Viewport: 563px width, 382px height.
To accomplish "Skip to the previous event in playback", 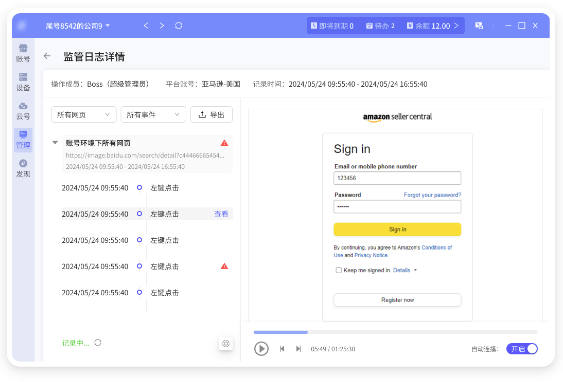I will pos(282,349).
